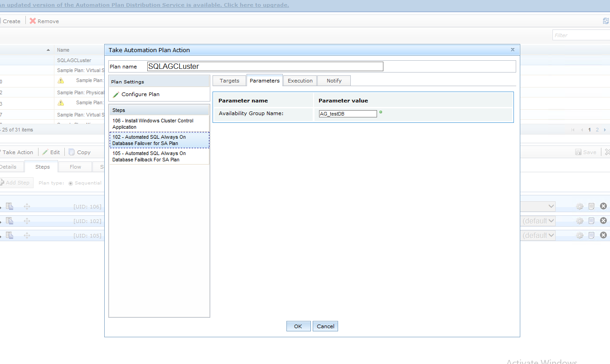Open the gear settings for step 105 row
Screen dimensions: 610x364
580,235
